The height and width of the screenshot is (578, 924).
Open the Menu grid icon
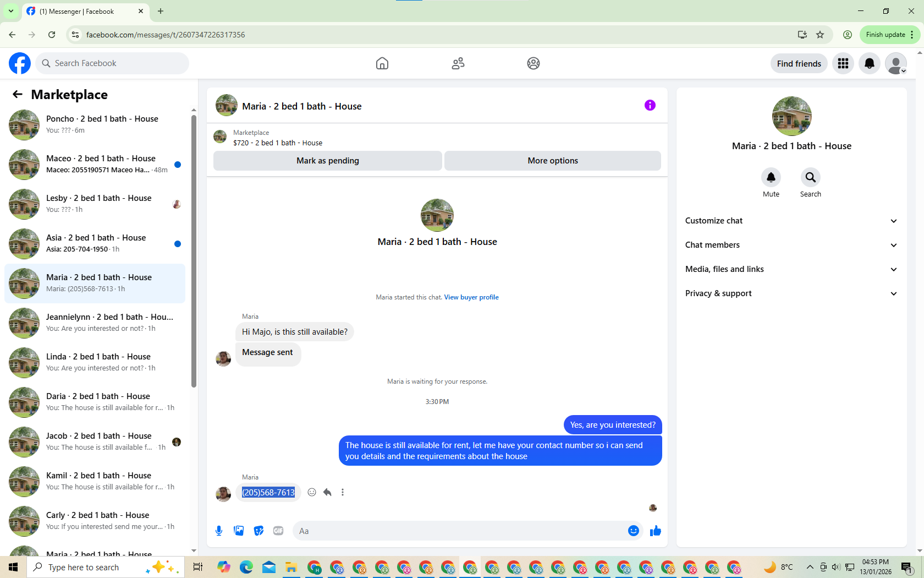(843, 63)
